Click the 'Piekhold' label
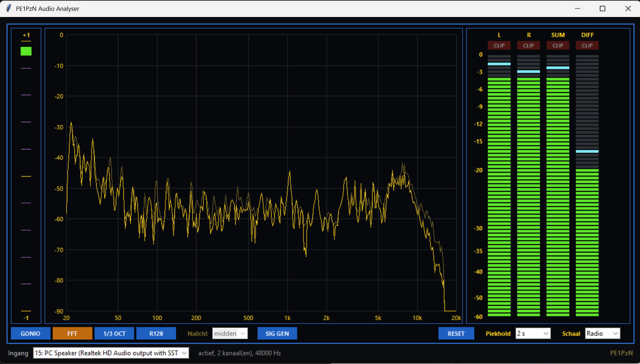 pyautogui.click(x=498, y=334)
